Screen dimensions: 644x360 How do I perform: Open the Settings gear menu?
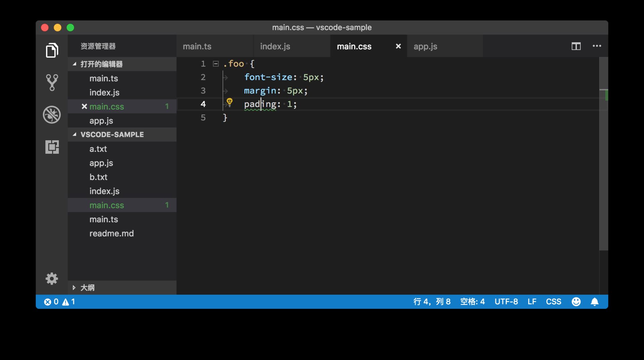coord(52,279)
